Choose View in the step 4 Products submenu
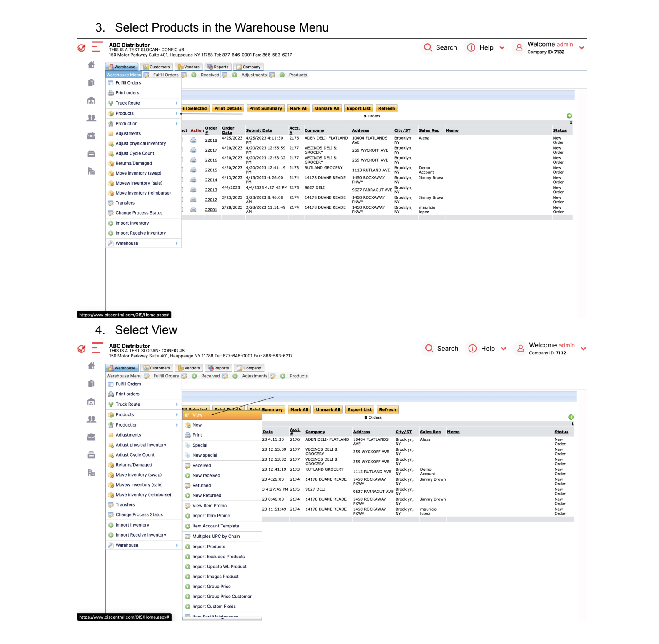Screen dimensions: 659x644 point(222,415)
